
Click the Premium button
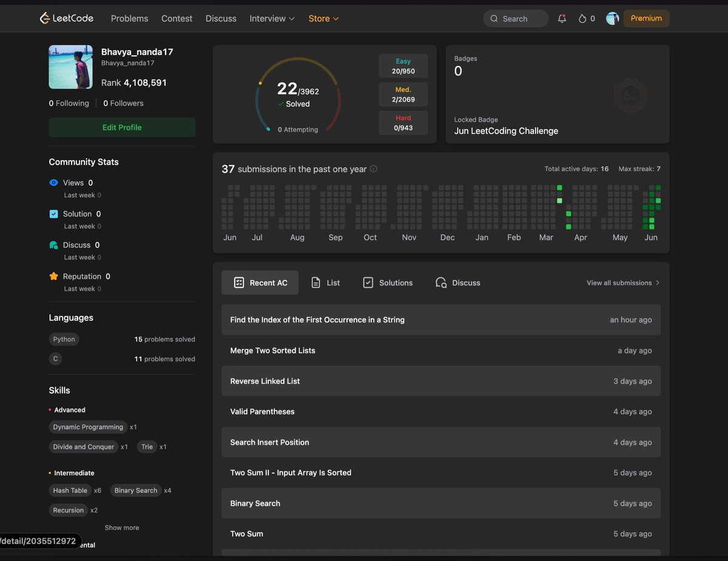(646, 19)
